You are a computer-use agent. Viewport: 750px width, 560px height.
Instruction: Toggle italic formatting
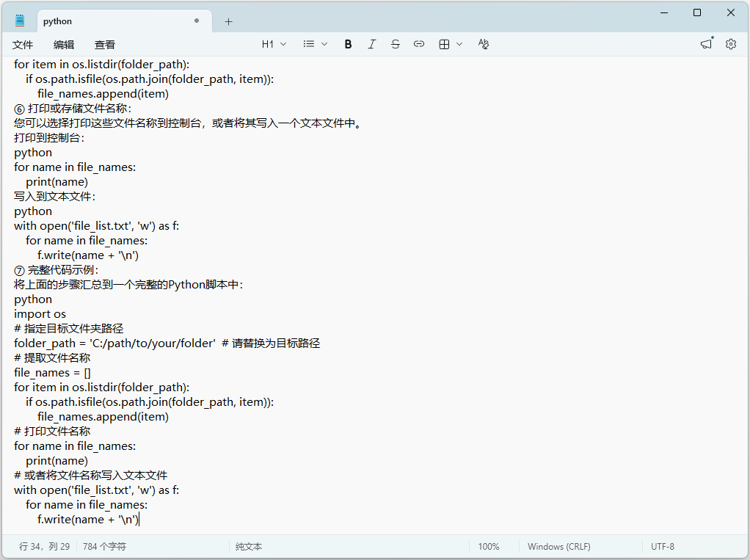tap(371, 45)
